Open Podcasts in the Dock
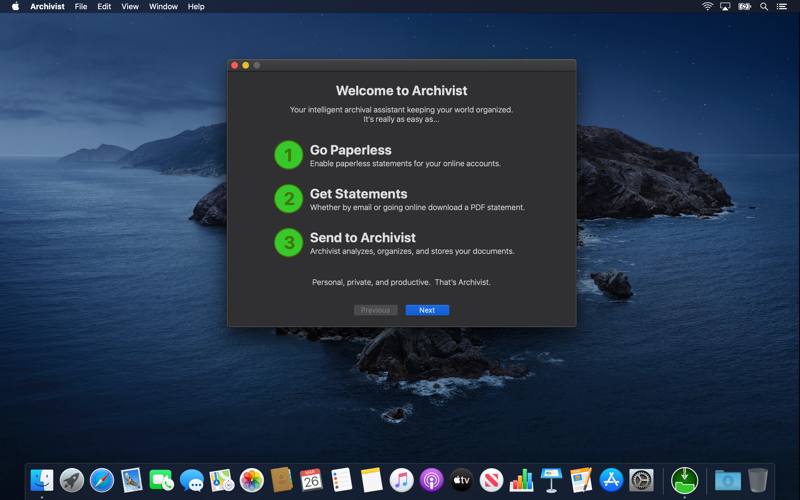Viewport: 800px width, 500px height. (432, 480)
